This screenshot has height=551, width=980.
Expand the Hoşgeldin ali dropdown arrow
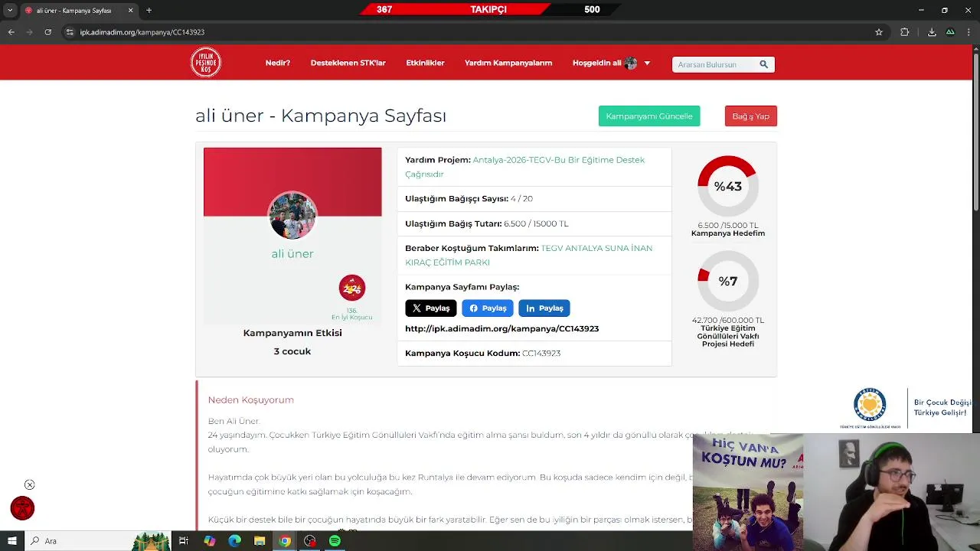point(647,63)
